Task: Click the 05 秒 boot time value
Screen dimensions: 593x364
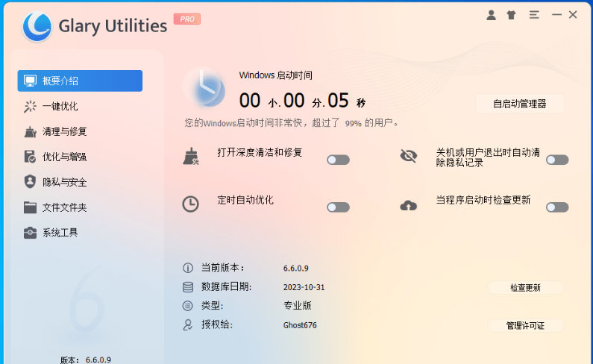Action: point(347,101)
